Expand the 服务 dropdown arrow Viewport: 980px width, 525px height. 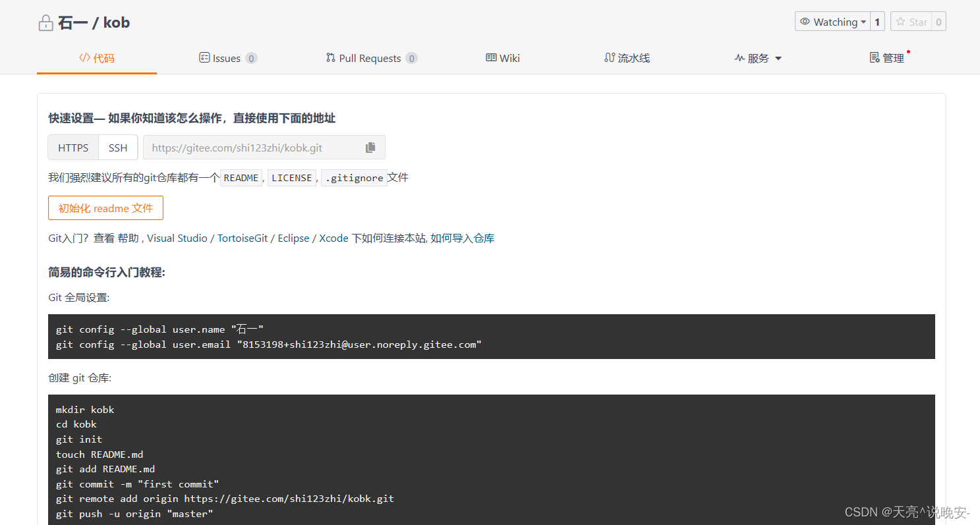tap(778, 59)
